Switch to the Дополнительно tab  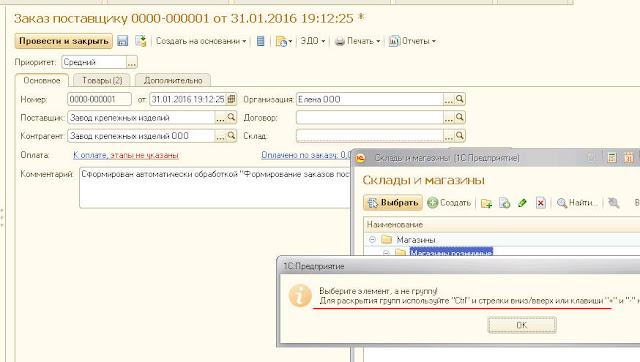coord(173,80)
